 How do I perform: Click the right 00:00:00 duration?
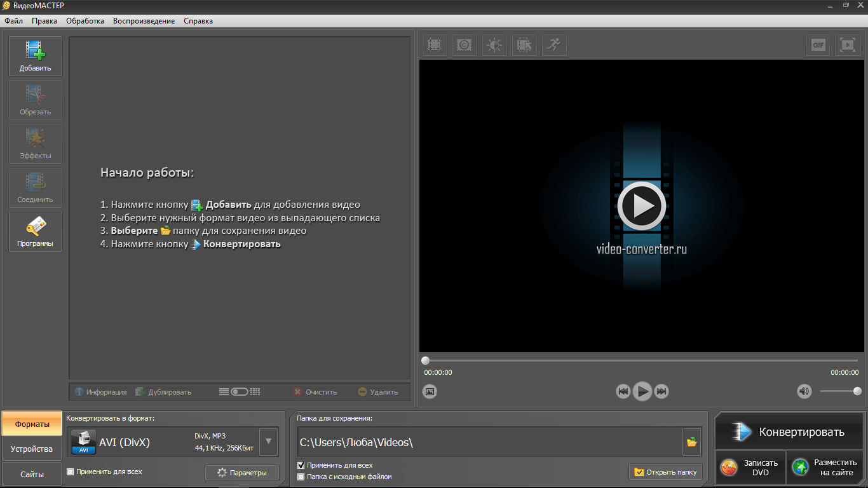[x=844, y=373]
